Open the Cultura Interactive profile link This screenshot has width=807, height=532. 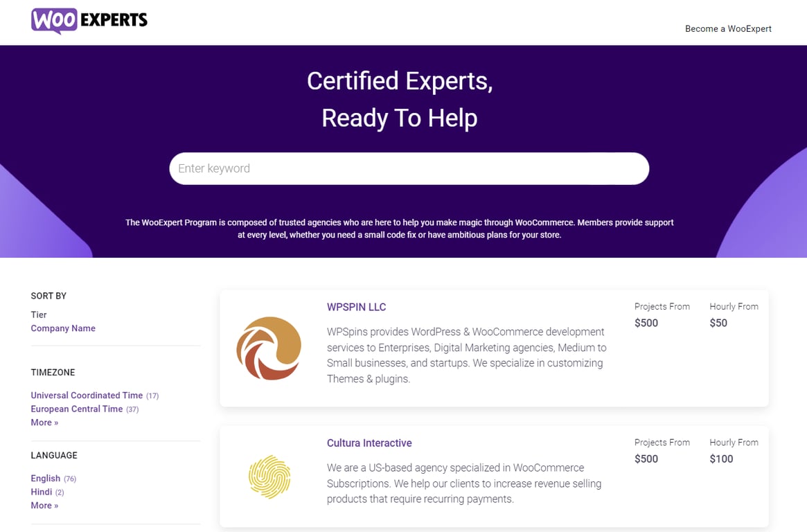[369, 443]
